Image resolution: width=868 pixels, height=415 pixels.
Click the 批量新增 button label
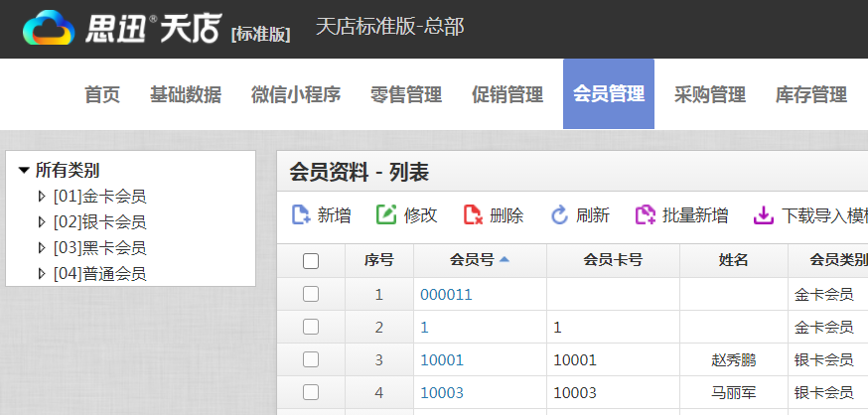pyautogui.click(x=695, y=214)
